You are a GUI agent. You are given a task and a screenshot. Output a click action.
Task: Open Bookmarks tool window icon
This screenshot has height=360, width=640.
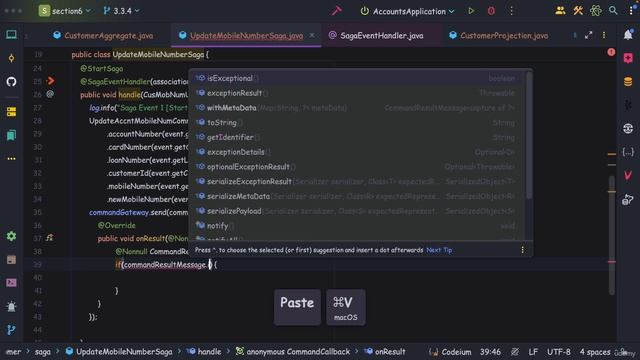(x=11, y=135)
